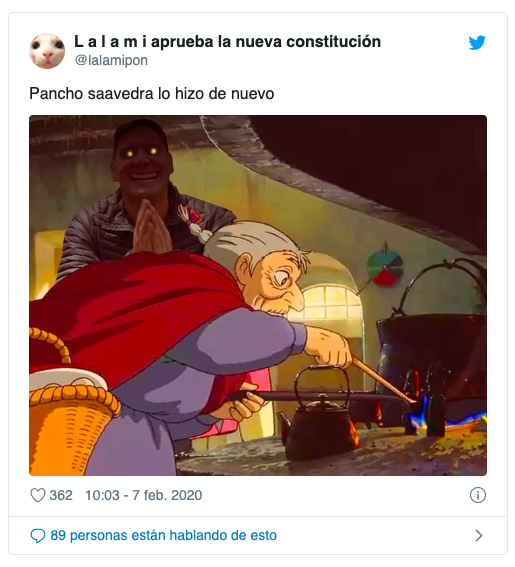Click the speech bubble conversation icon

37,536
